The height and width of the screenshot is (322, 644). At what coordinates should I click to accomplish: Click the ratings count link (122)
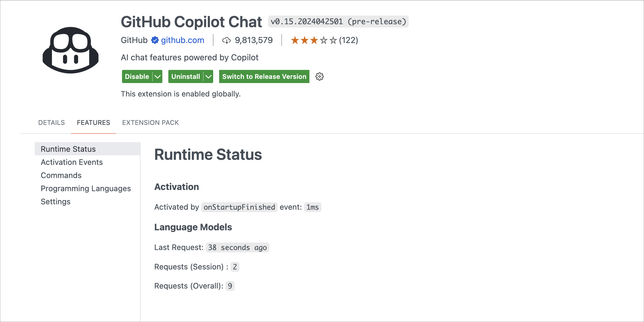click(x=348, y=40)
